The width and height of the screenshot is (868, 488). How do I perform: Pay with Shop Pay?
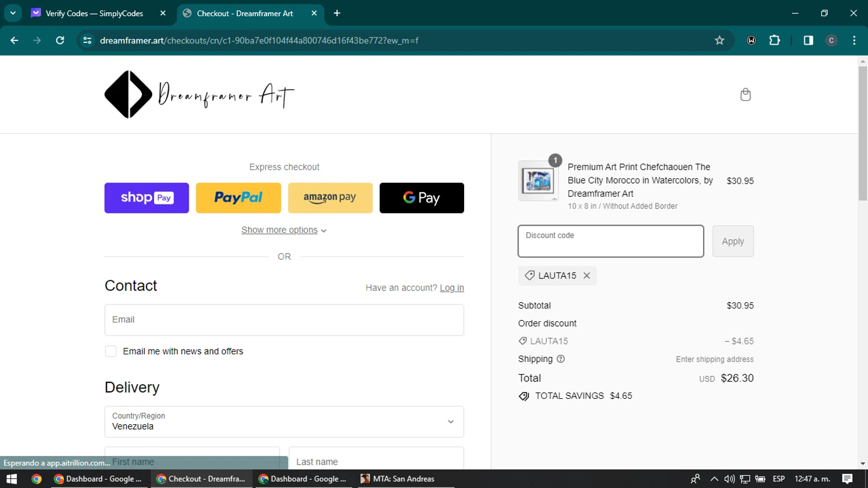pos(146,198)
